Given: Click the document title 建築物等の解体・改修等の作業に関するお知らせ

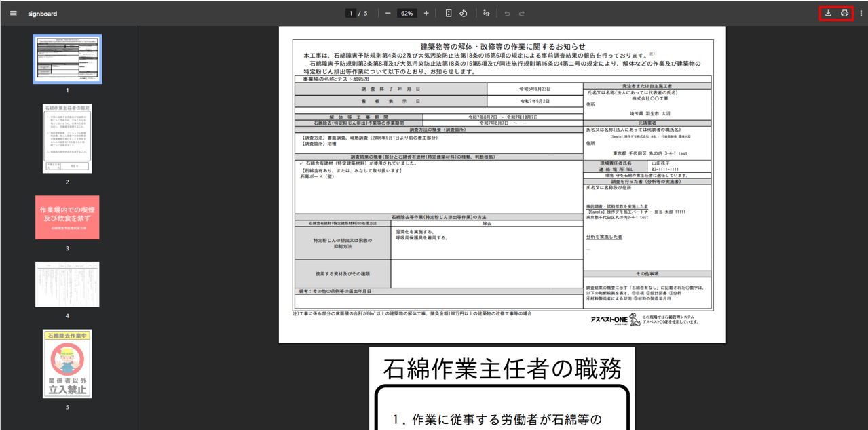Looking at the screenshot, I should point(502,46).
